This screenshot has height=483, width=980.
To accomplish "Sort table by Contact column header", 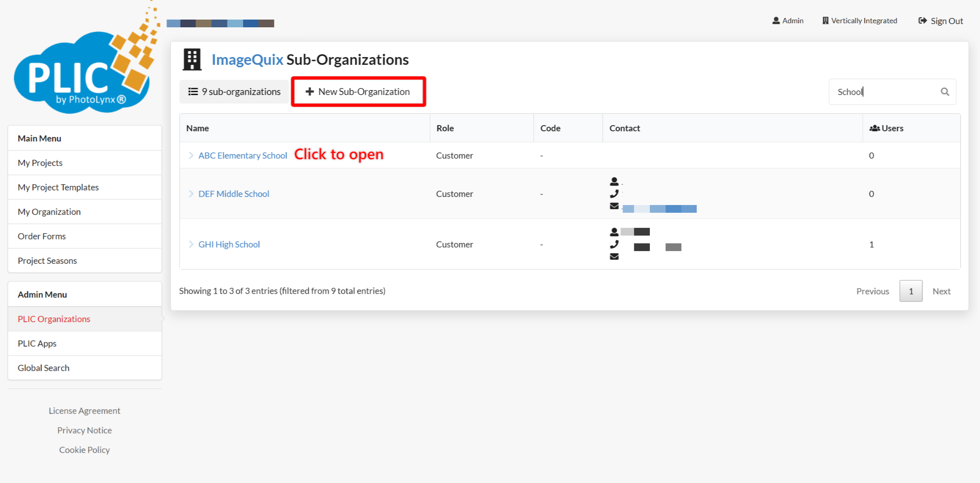I will pos(733,128).
